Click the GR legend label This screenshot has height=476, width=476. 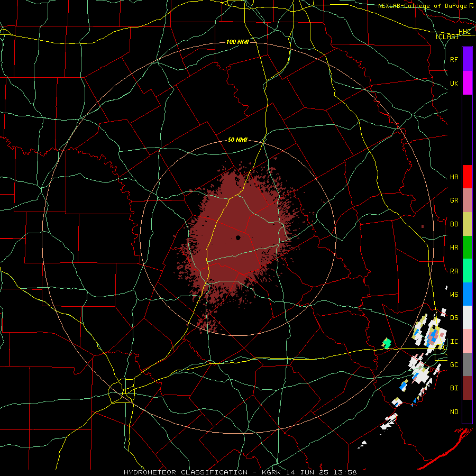(454, 200)
